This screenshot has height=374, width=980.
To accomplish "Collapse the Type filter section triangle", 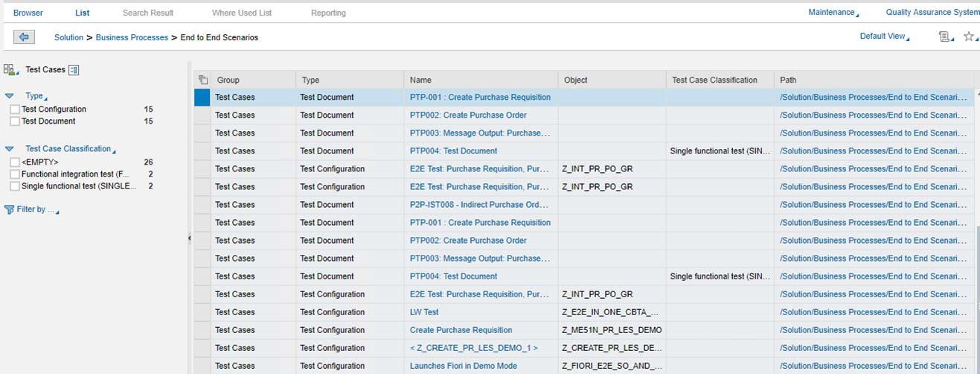I will tap(10, 96).
